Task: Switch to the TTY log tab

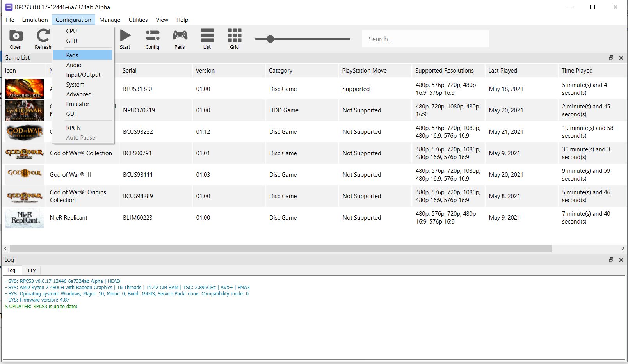Action: tap(31, 270)
